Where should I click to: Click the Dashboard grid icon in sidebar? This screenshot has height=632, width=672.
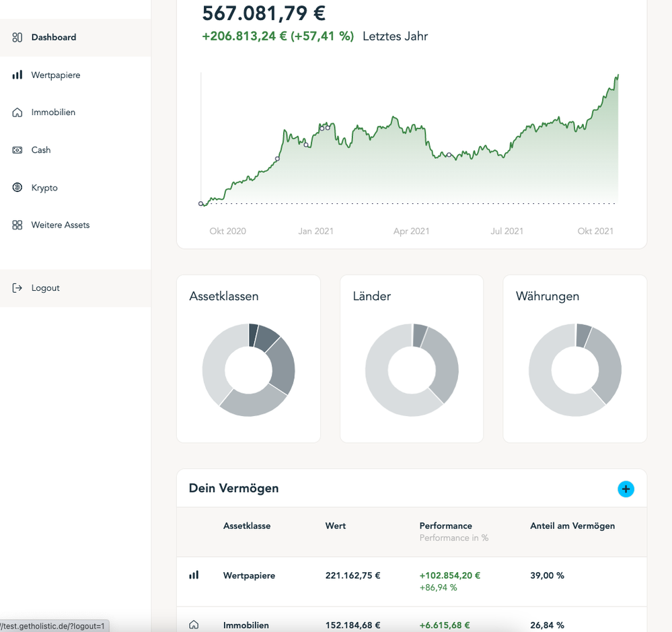click(17, 38)
